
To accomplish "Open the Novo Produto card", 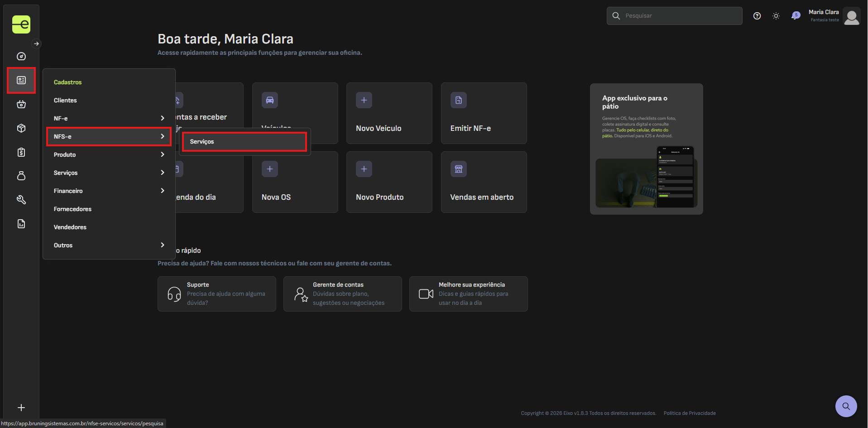I will (389, 182).
